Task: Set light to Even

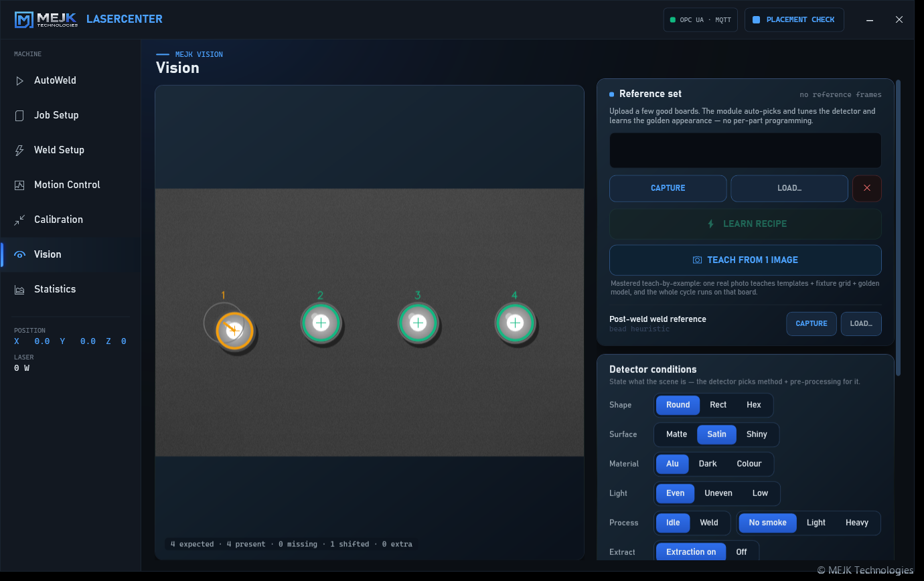Action: click(675, 493)
